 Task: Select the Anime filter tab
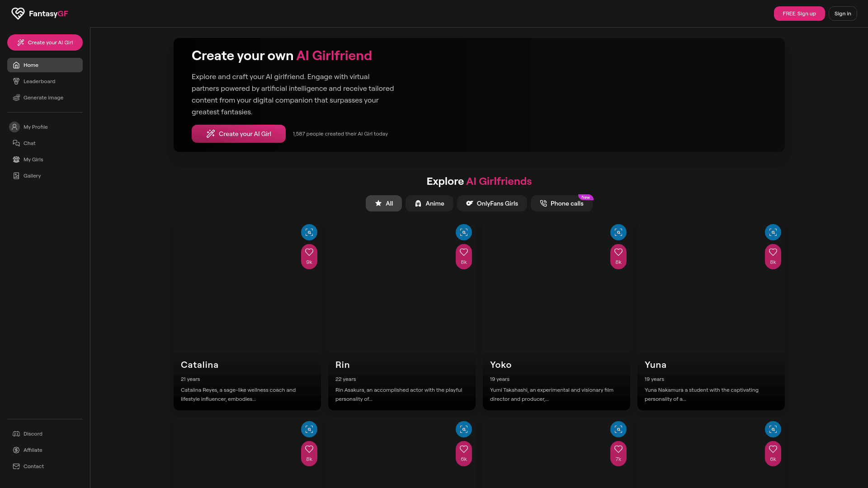coord(429,203)
